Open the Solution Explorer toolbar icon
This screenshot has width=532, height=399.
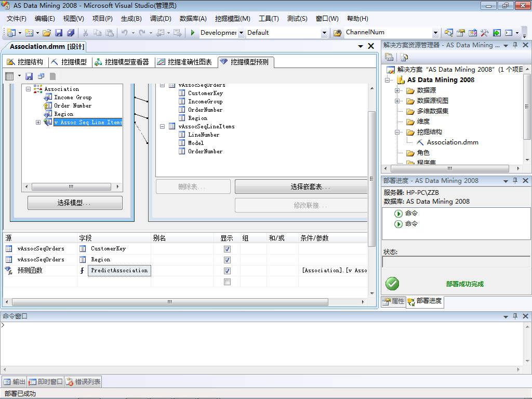coord(448,33)
